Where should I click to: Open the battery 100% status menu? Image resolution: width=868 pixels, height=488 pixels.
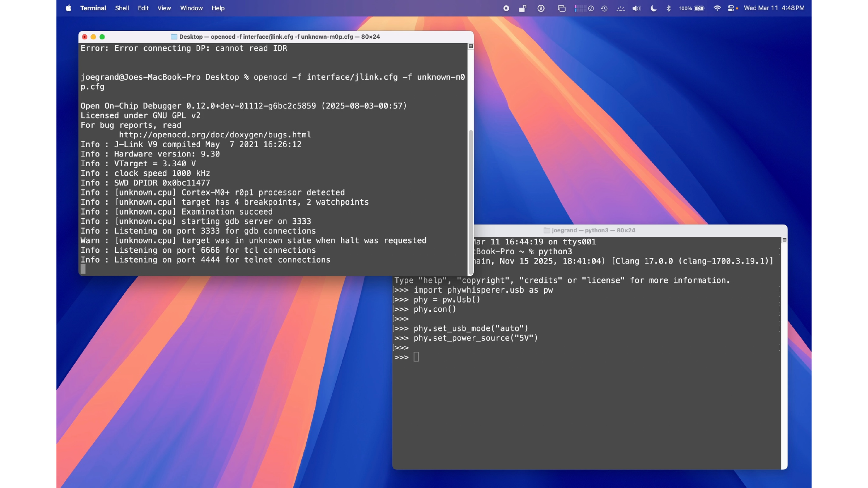[692, 8]
